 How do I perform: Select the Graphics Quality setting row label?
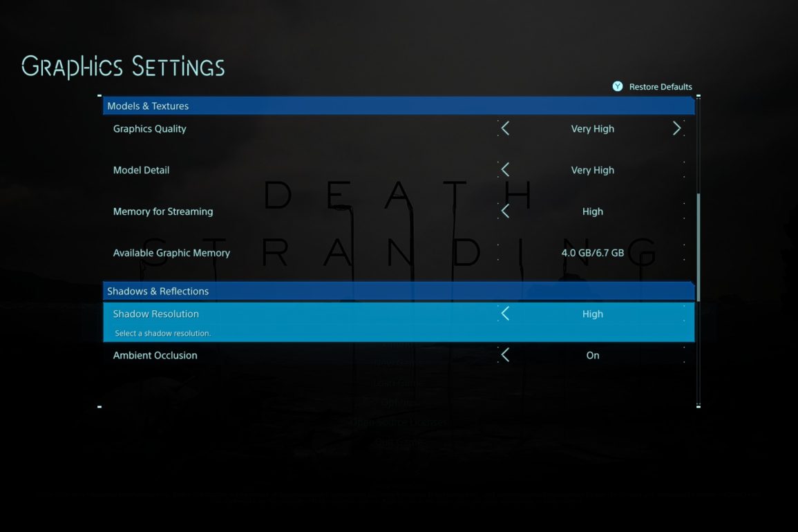(150, 129)
